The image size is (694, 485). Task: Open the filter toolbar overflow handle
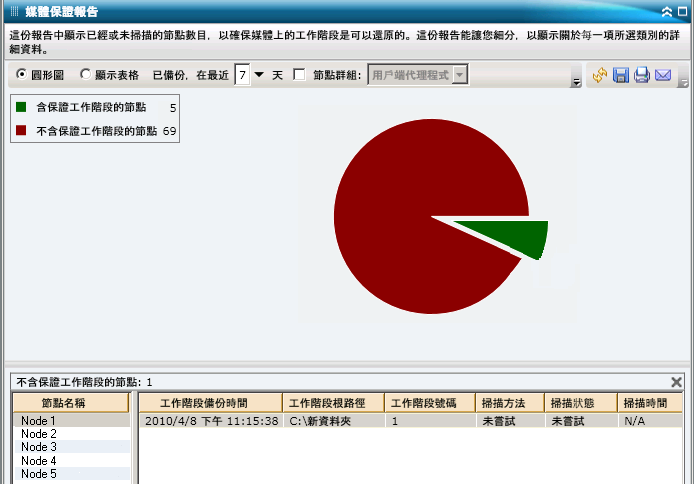576,82
